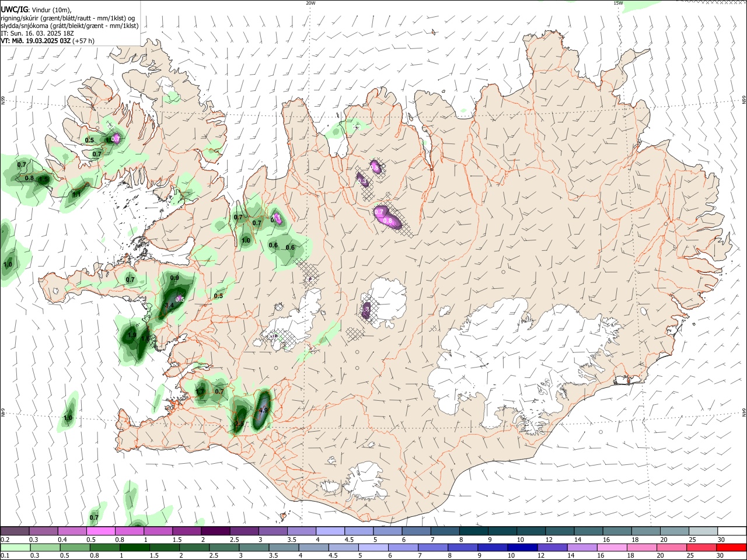Screen dimensions: 747x560
Task: Click the 20W longitude label
Action: (x=310, y=3)
